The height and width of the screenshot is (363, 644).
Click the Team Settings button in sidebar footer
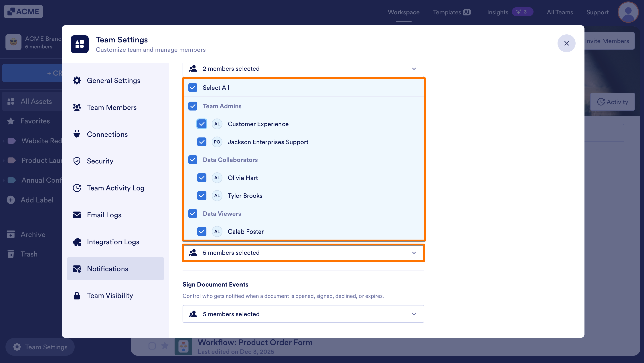click(40, 347)
